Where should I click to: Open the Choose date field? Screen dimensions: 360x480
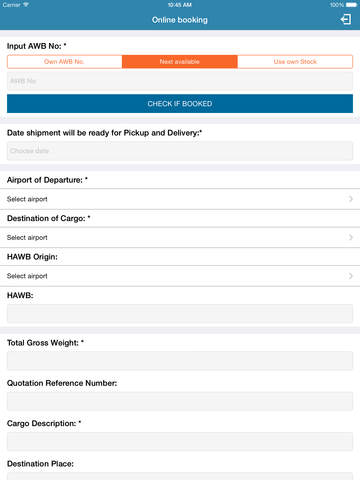pos(180,151)
